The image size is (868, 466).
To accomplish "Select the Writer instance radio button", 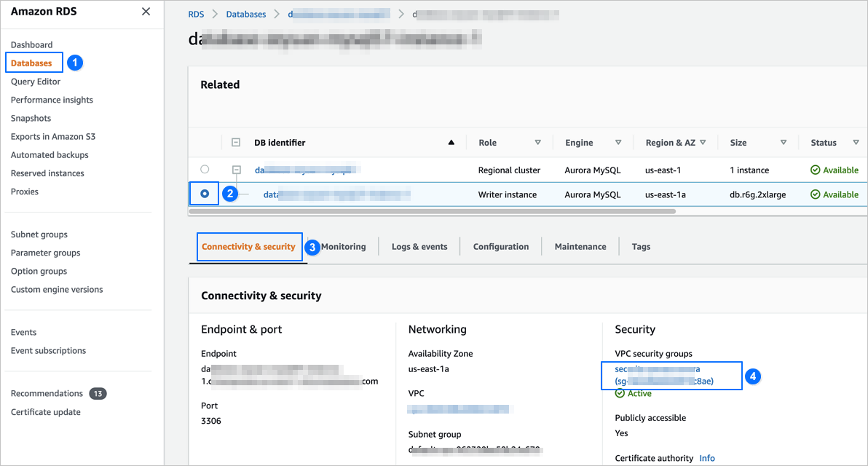I will click(x=205, y=194).
